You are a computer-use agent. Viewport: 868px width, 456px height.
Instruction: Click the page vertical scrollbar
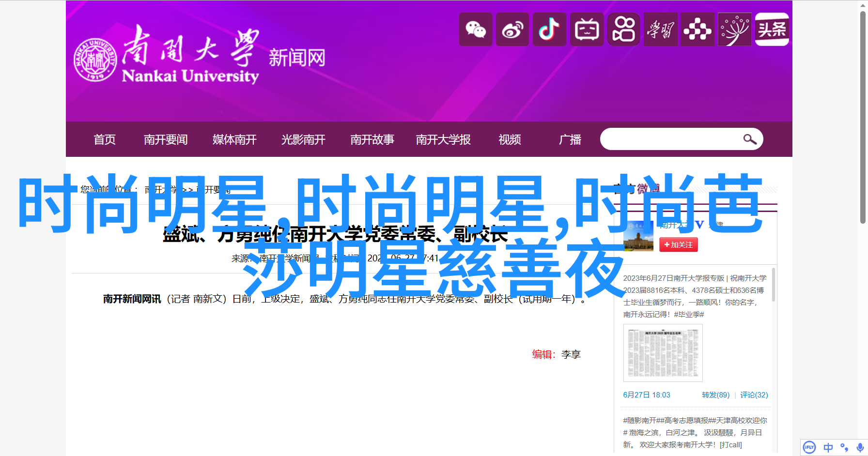pyautogui.click(x=863, y=116)
